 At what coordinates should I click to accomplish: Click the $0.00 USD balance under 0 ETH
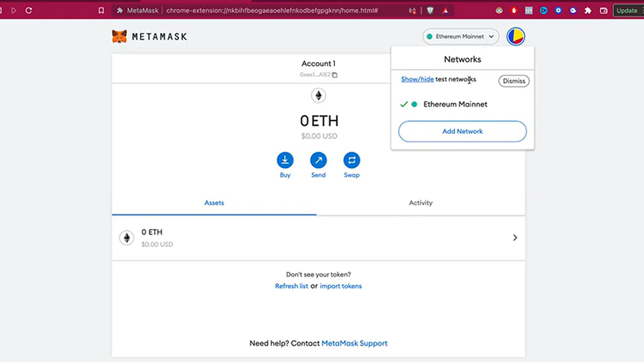point(319,136)
